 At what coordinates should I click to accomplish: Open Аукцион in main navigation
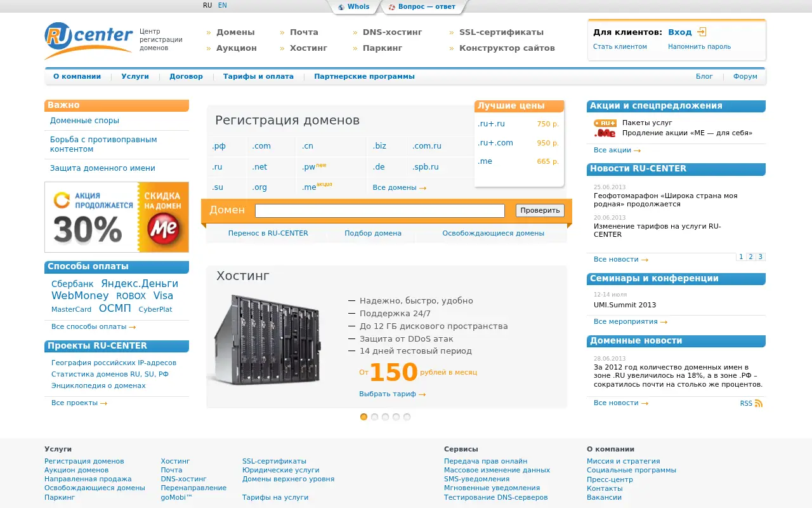coord(237,48)
